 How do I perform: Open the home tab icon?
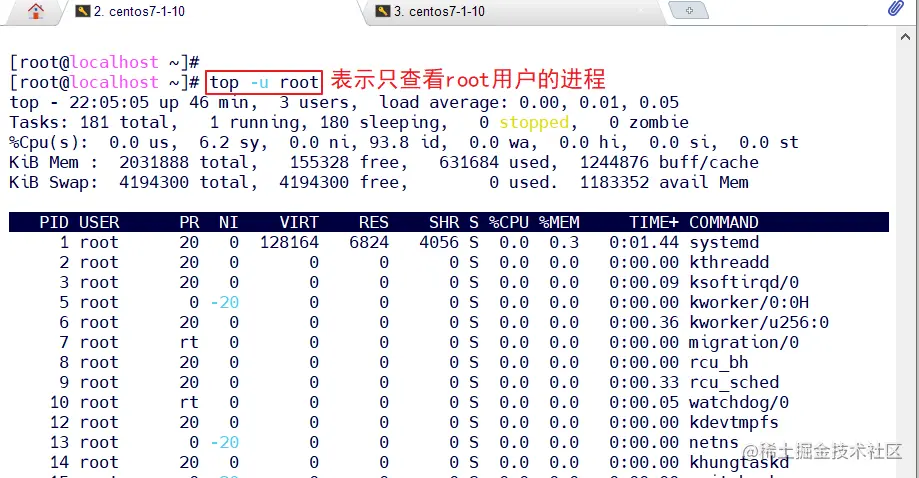click(36, 11)
